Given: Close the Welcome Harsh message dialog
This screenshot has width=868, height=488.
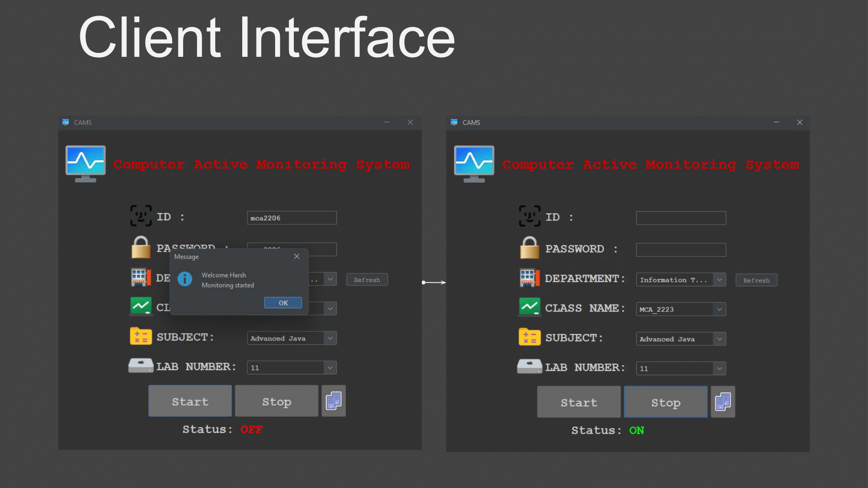Looking at the screenshot, I should (x=297, y=256).
